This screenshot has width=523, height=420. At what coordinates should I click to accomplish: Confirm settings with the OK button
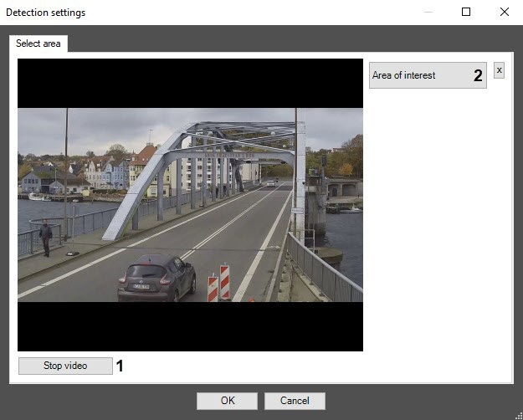pyautogui.click(x=227, y=401)
